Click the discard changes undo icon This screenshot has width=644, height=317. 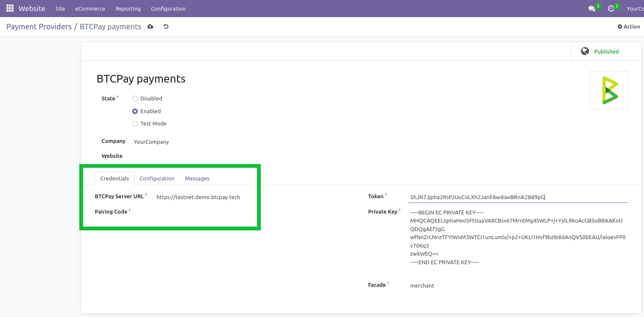(x=166, y=27)
